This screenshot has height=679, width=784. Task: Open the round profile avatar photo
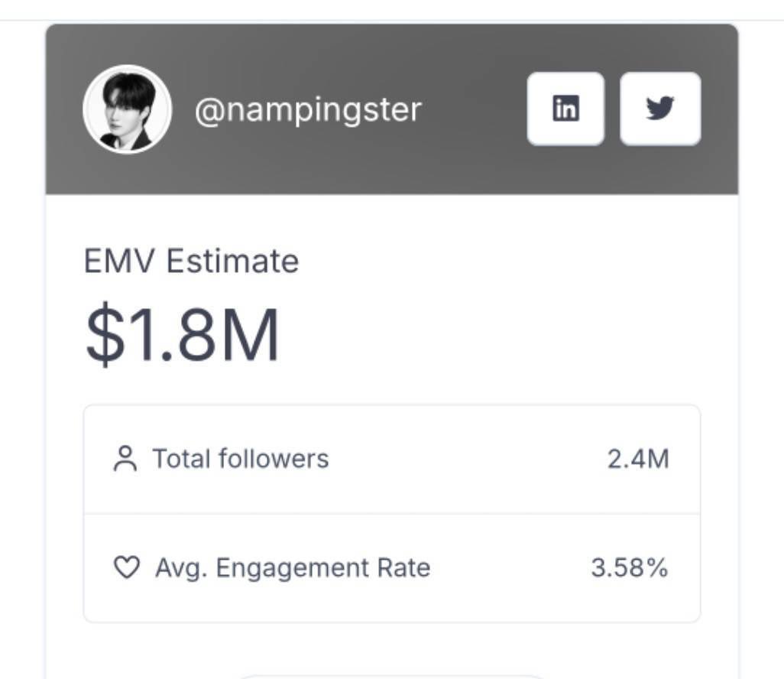point(127,109)
